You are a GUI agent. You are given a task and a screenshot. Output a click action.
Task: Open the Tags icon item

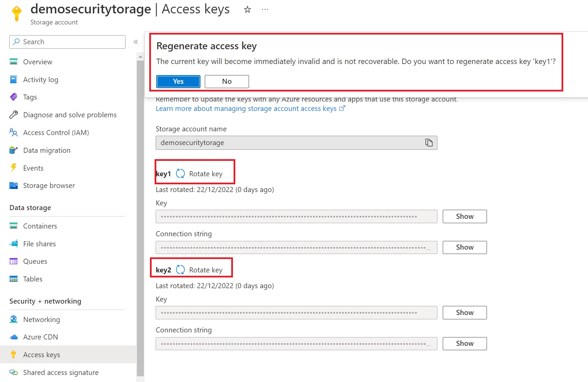pos(14,97)
